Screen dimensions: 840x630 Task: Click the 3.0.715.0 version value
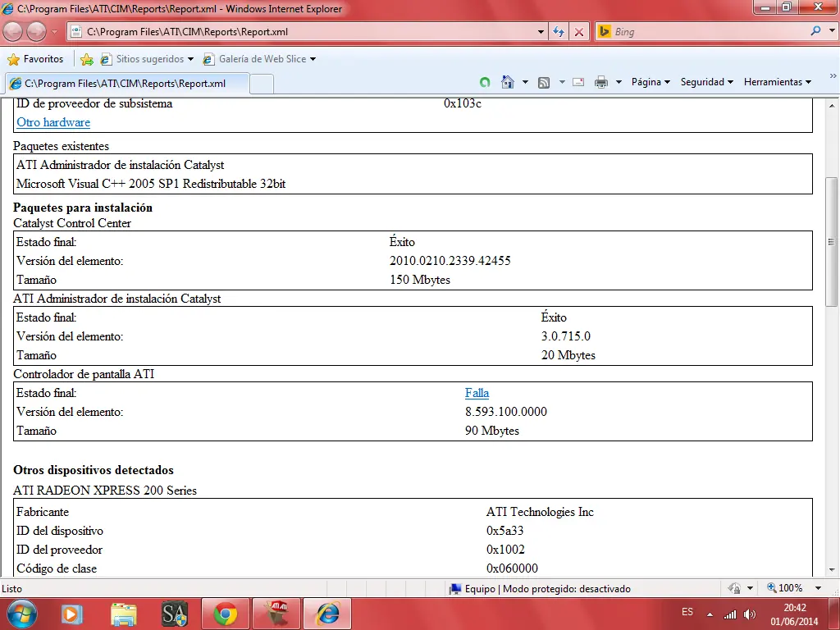(x=566, y=336)
